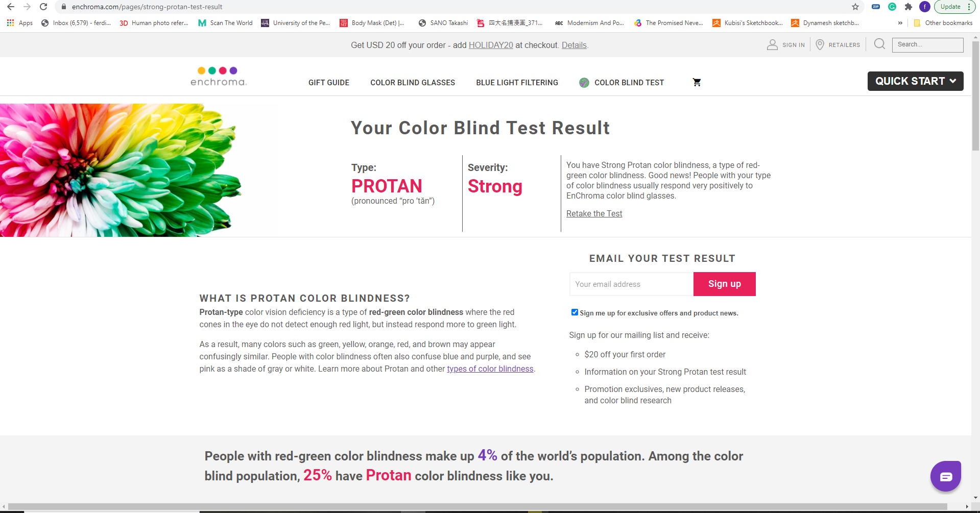
Task: Reload the page with refresh icon
Action: point(43,7)
